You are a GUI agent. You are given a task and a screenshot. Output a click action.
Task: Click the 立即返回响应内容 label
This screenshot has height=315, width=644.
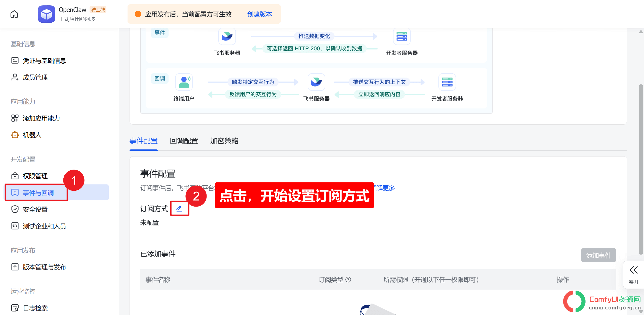pos(379,94)
